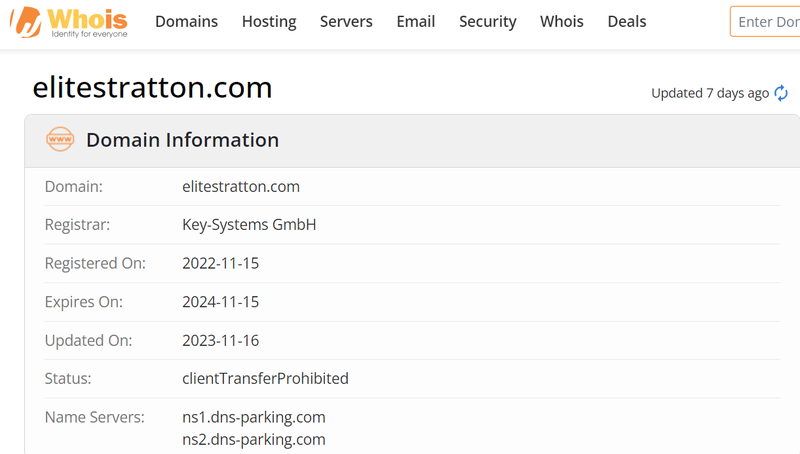The height and width of the screenshot is (454, 800).
Task: Select registrar value Key-Systems GmbH
Action: pos(249,224)
